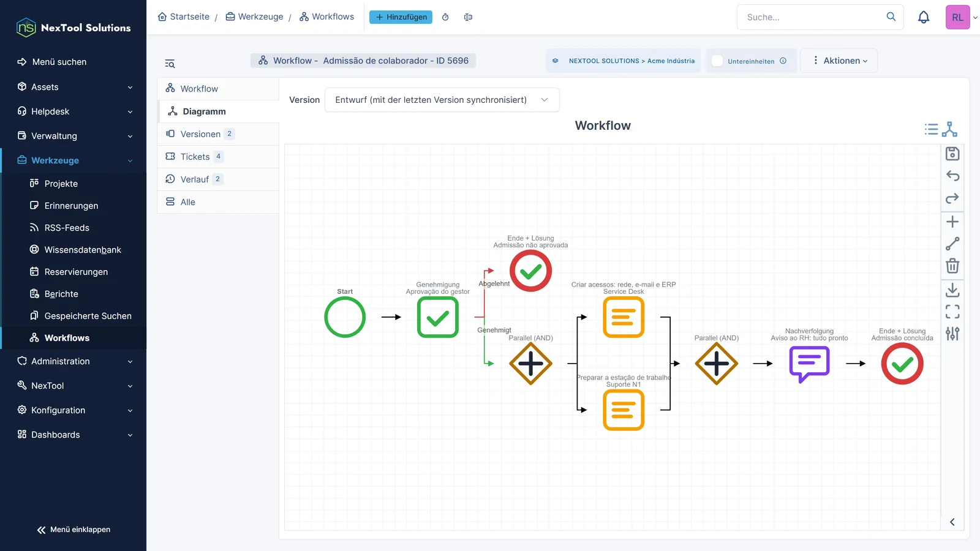
Task: Switch to diagram tree view icon
Action: pos(950,129)
